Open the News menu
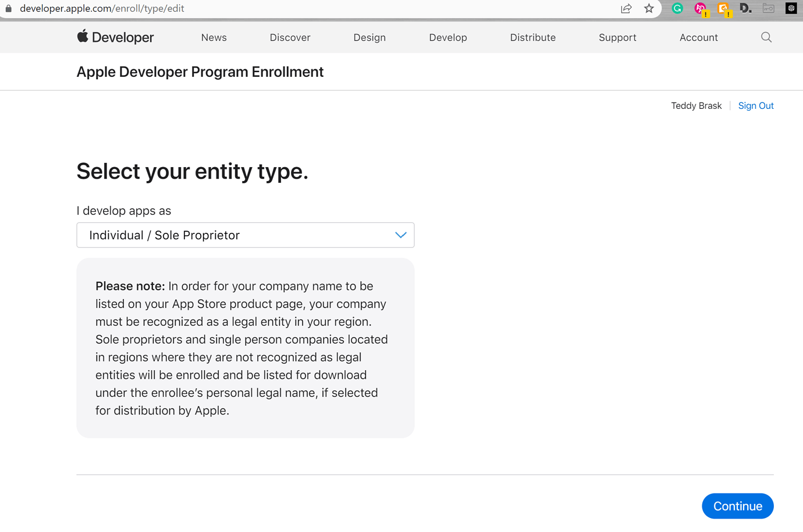Screen dimensions: 803x532 tap(214, 37)
